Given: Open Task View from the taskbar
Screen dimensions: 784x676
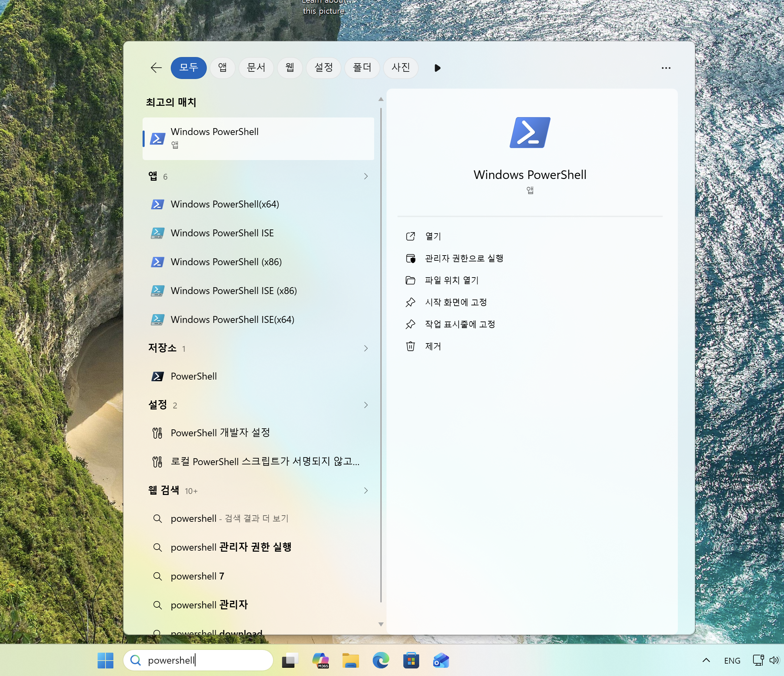Looking at the screenshot, I should pyautogui.click(x=290, y=661).
